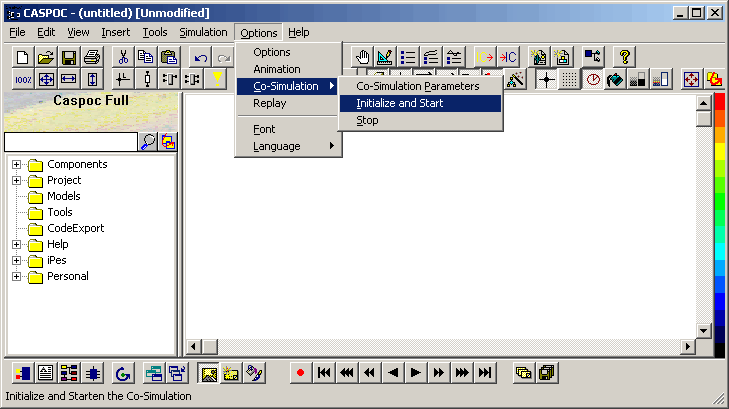Open the Co-Simulation submenu entry
The width and height of the screenshot is (729, 409).
point(288,86)
